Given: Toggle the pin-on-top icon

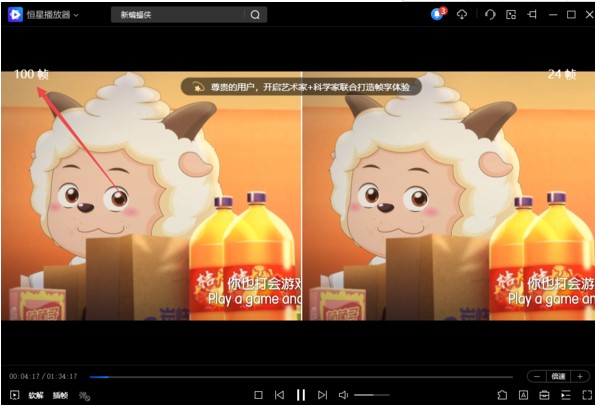Looking at the screenshot, I should 532,15.
